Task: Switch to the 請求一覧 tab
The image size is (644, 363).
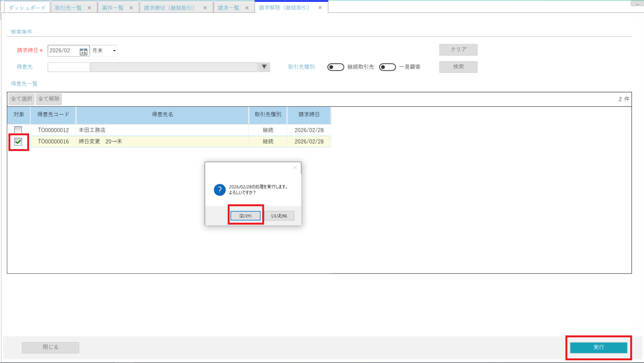Action: 228,8
